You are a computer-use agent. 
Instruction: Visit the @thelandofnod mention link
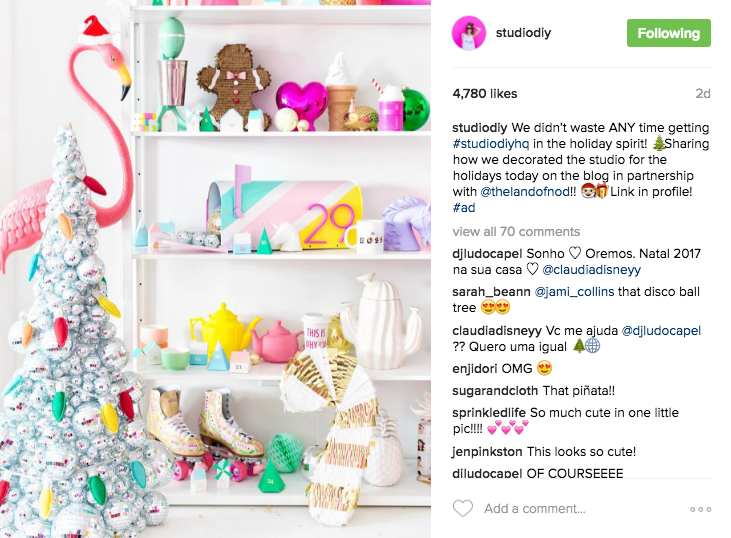point(525,192)
